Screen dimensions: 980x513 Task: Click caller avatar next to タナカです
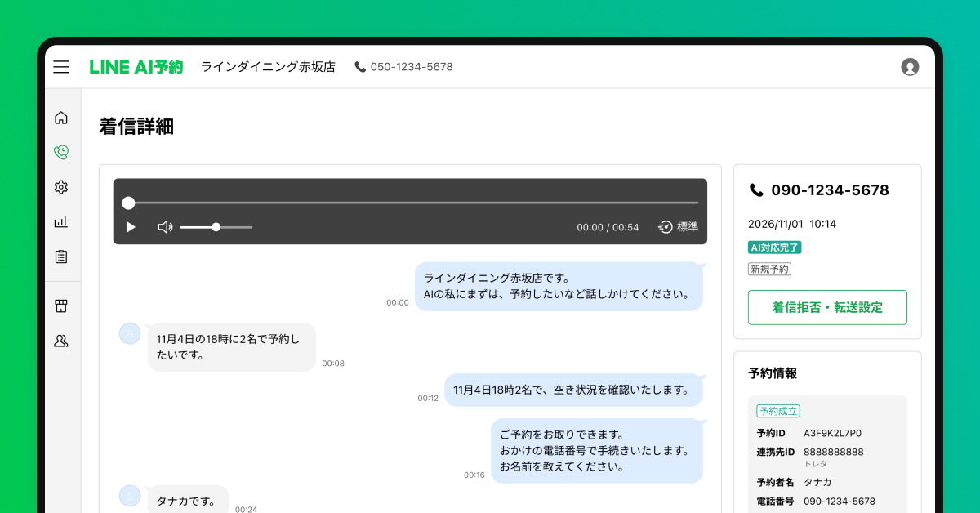(x=130, y=496)
